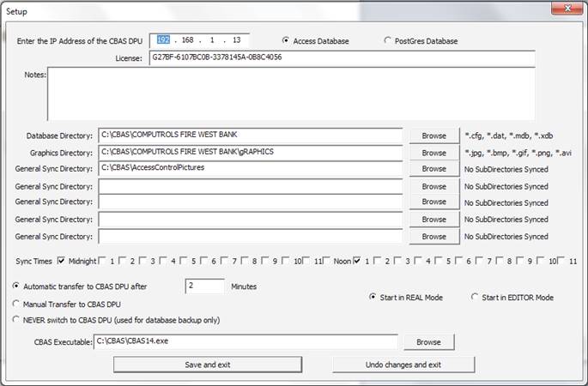Select Manual Transfer to CBAS DPU
The height and width of the screenshot is (386, 588).
(16, 304)
